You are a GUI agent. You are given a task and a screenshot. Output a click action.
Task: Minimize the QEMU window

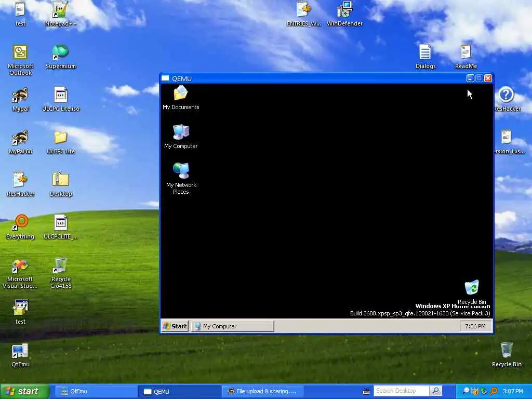pos(470,78)
